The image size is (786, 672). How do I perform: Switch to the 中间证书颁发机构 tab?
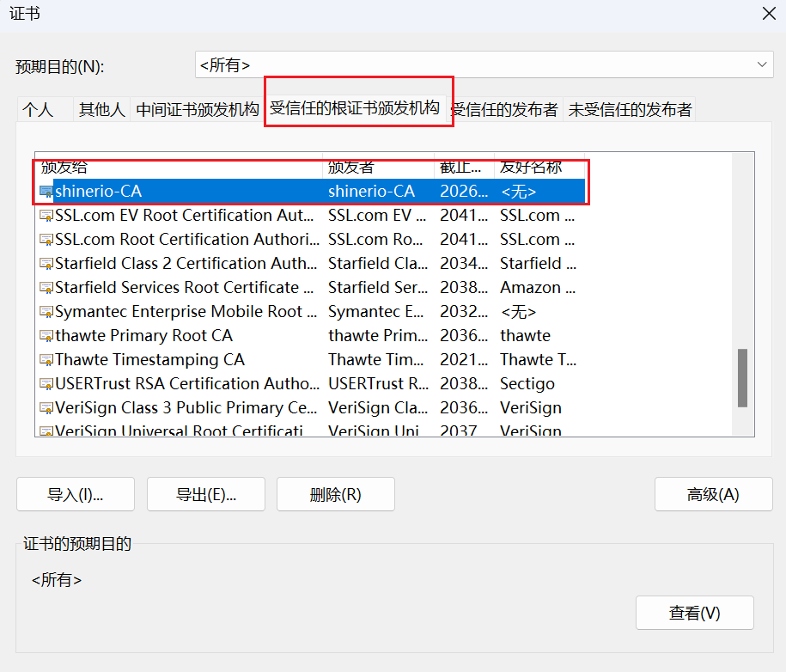(198, 110)
